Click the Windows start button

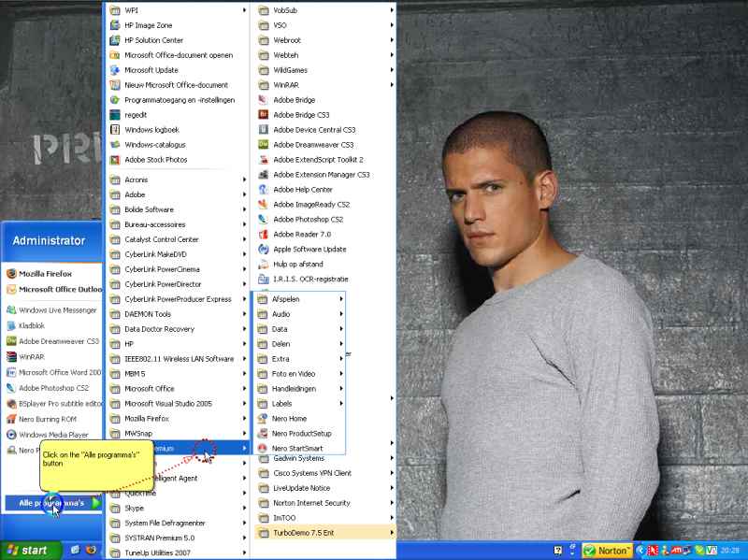tap(30, 551)
